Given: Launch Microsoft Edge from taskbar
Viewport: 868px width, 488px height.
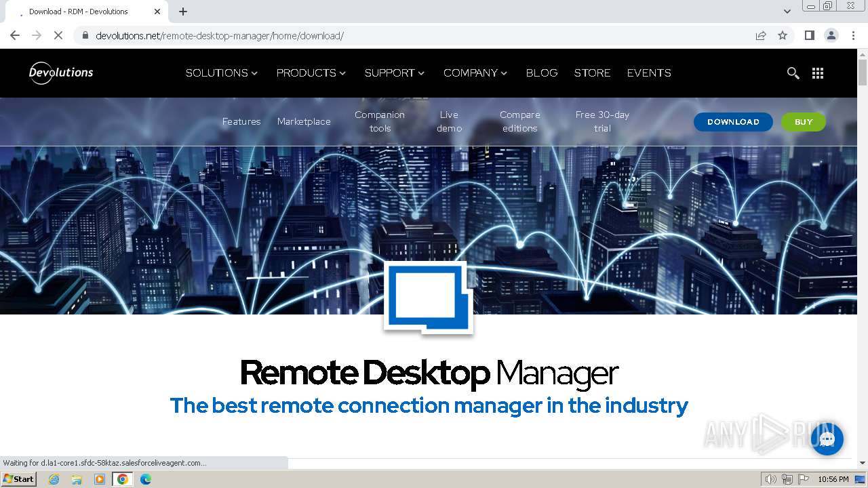Looking at the screenshot, I should pyautogui.click(x=146, y=479).
